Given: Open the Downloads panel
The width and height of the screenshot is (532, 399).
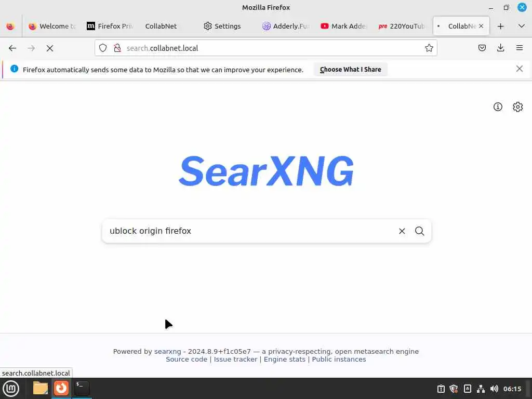Looking at the screenshot, I should click(x=500, y=48).
